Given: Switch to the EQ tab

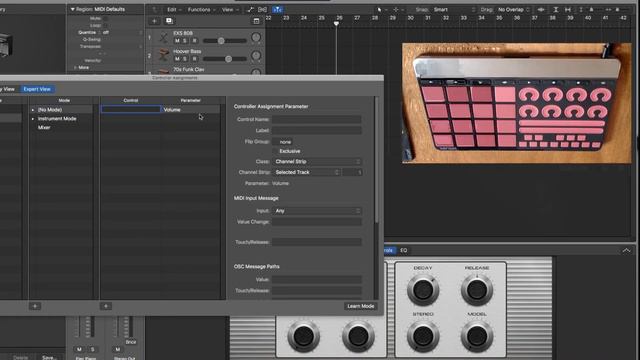Looking at the screenshot, I should point(404,250).
